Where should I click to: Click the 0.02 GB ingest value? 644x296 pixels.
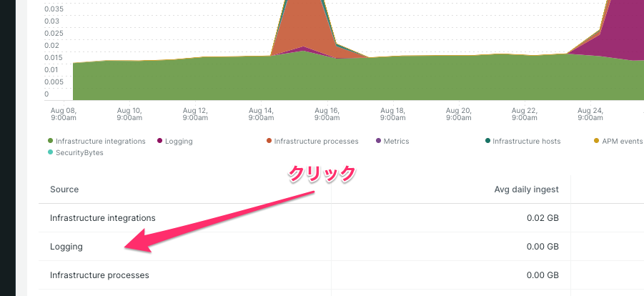(x=542, y=217)
